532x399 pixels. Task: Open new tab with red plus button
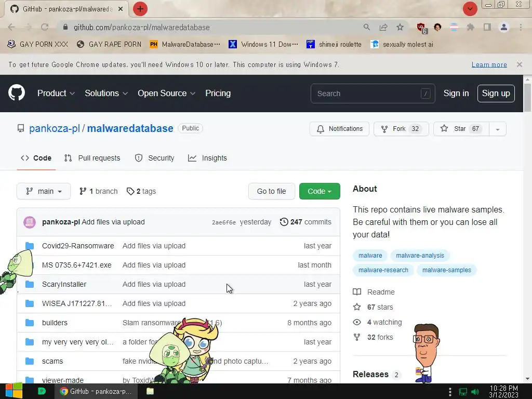[x=140, y=9]
